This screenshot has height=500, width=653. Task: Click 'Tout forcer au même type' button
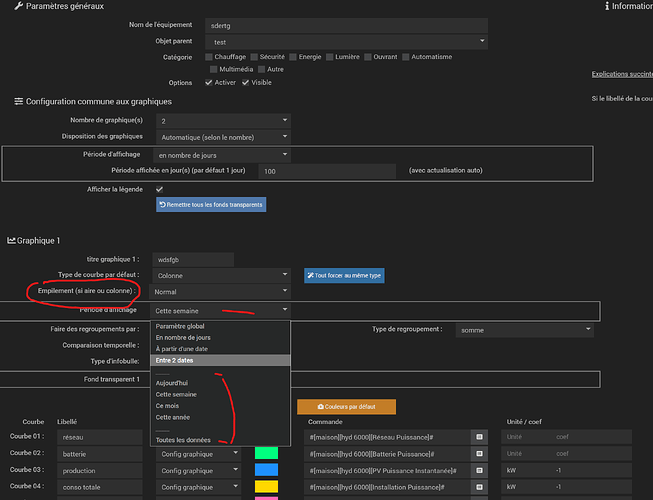pyautogui.click(x=343, y=275)
